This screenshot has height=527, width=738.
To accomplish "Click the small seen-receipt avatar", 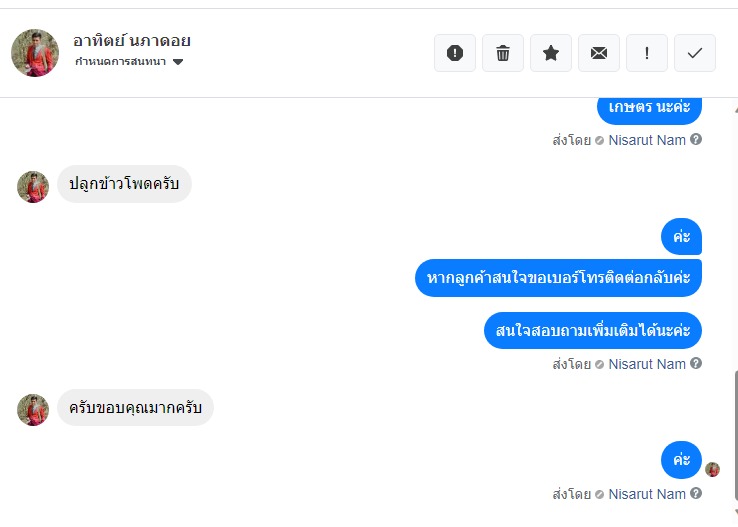I will pos(712,469).
